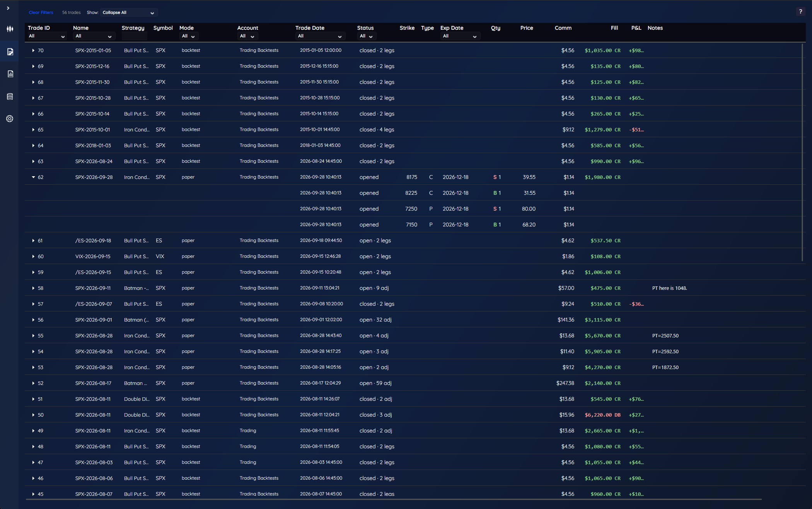This screenshot has width=812, height=509.
Task: Expand trade 52 row
Action: pyautogui.click(x=33, y=383)
